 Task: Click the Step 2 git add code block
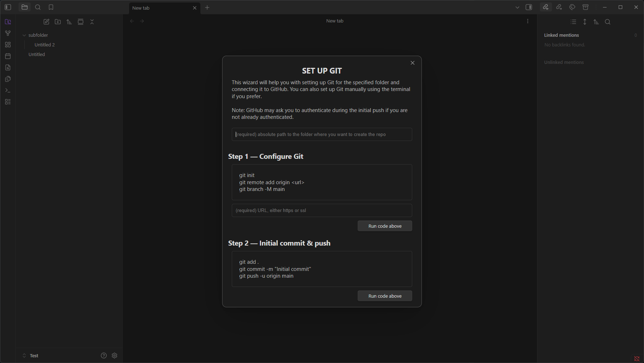click(322, 269)
